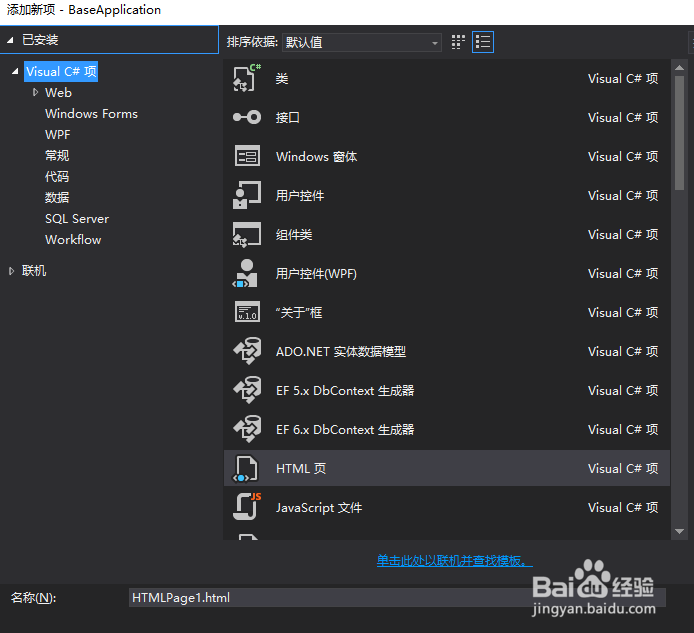Select the 代码 code category
This screenshot has width=694, height=633.
coord(57,177)
